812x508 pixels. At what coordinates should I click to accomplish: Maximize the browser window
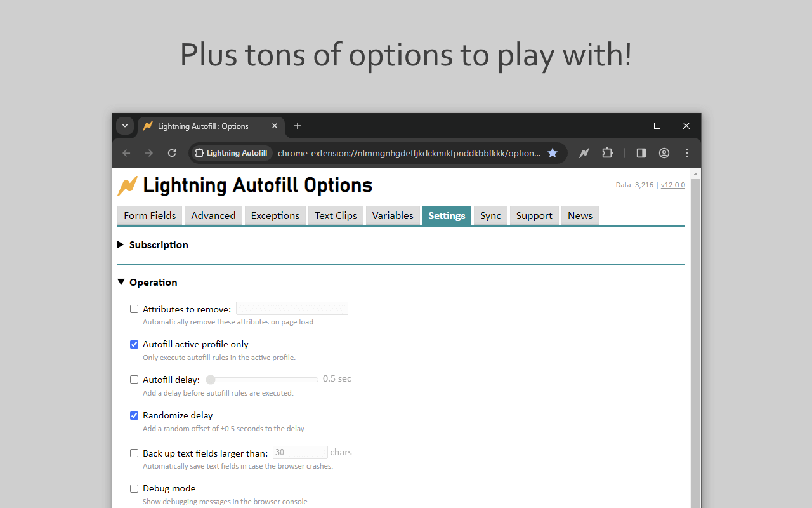(x=657, y=126)
